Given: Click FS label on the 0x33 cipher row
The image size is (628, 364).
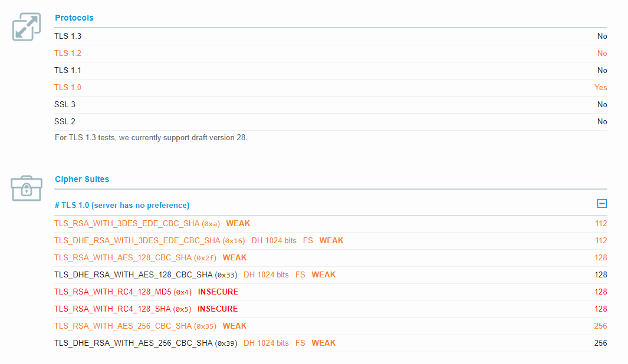Looking at the screenshot, I should (300, 275).
